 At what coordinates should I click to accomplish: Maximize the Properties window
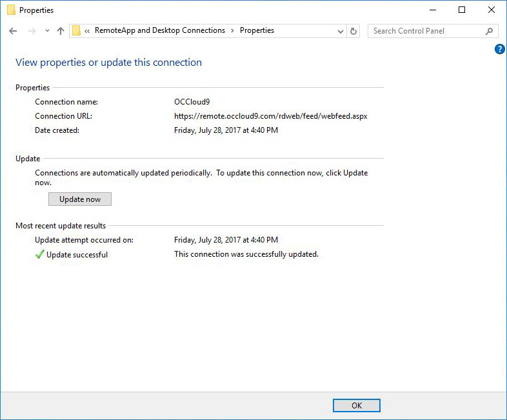pos(462,10)
